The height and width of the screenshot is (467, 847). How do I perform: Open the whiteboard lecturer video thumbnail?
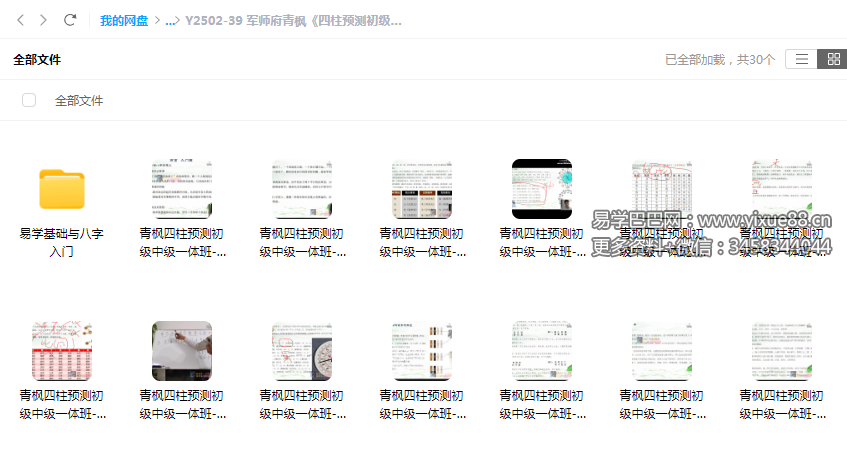pyautogui.click(x=182, y=351)
